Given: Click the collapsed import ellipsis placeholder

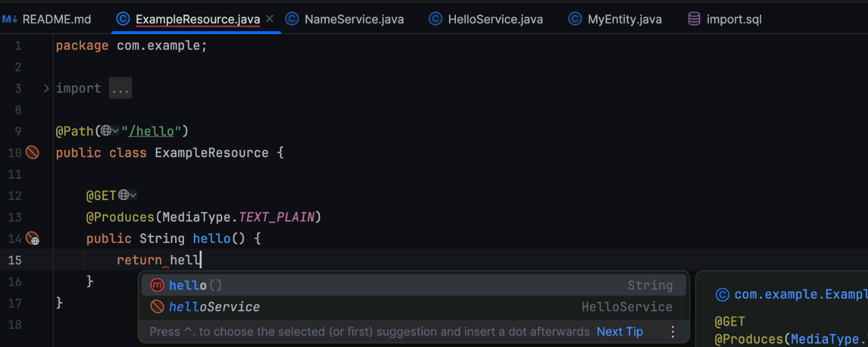Looking at the screenshot, I should 120,88.
